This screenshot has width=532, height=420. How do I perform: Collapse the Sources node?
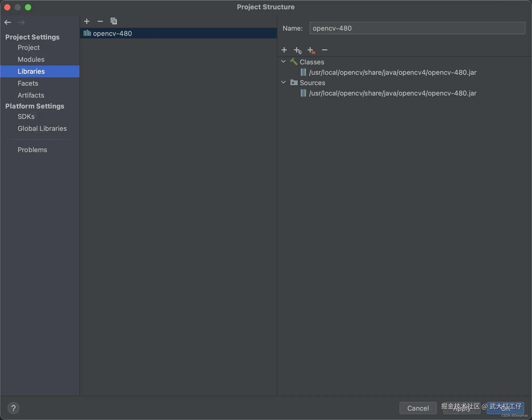[x=283, y=83]
